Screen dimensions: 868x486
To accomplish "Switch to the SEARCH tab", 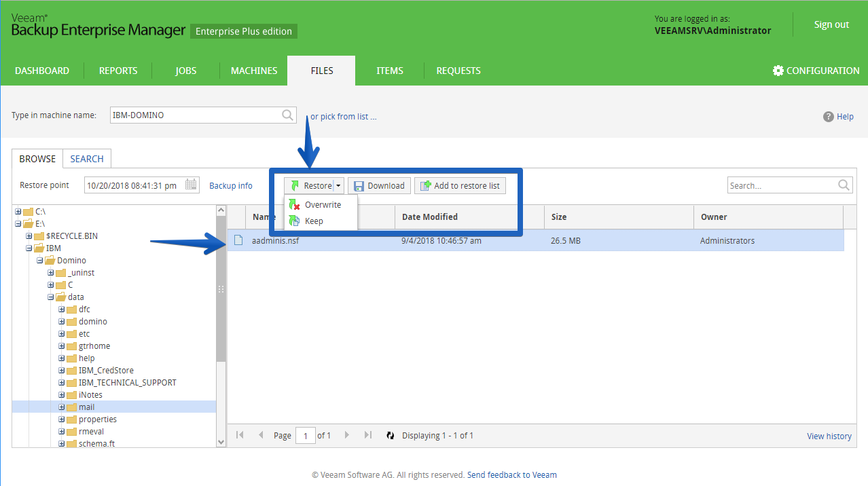I will tap(87, 159).
